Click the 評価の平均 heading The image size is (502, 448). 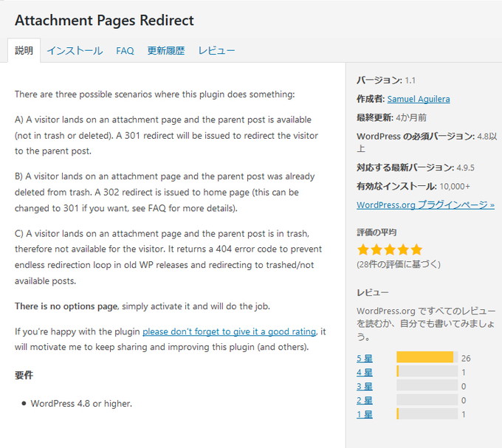pos(376,232)
